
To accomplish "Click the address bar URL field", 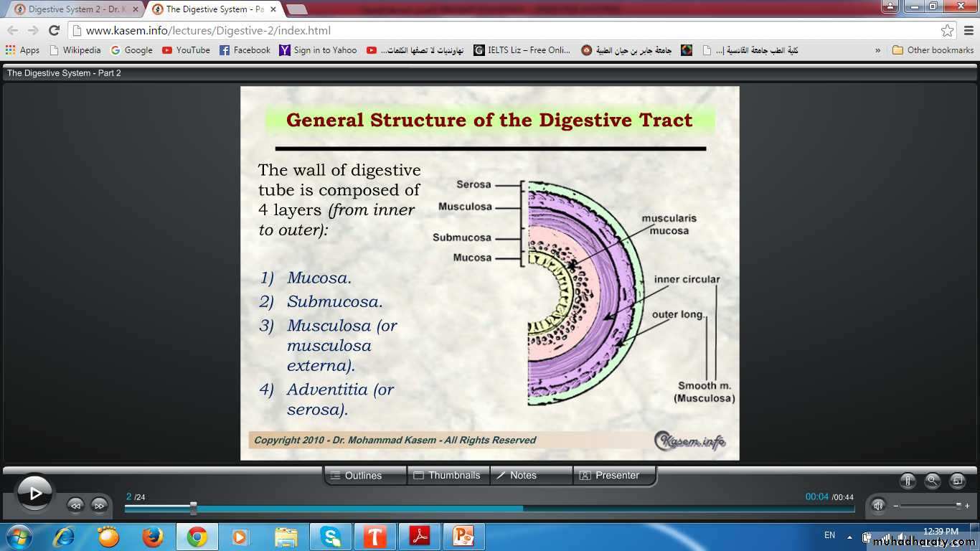I will pos(502,31).
